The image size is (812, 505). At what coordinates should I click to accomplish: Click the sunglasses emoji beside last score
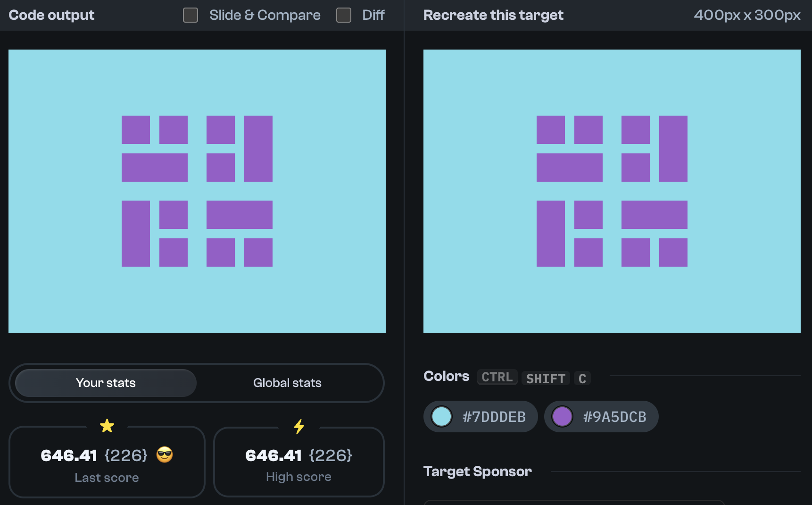click(x=164, y=455)
